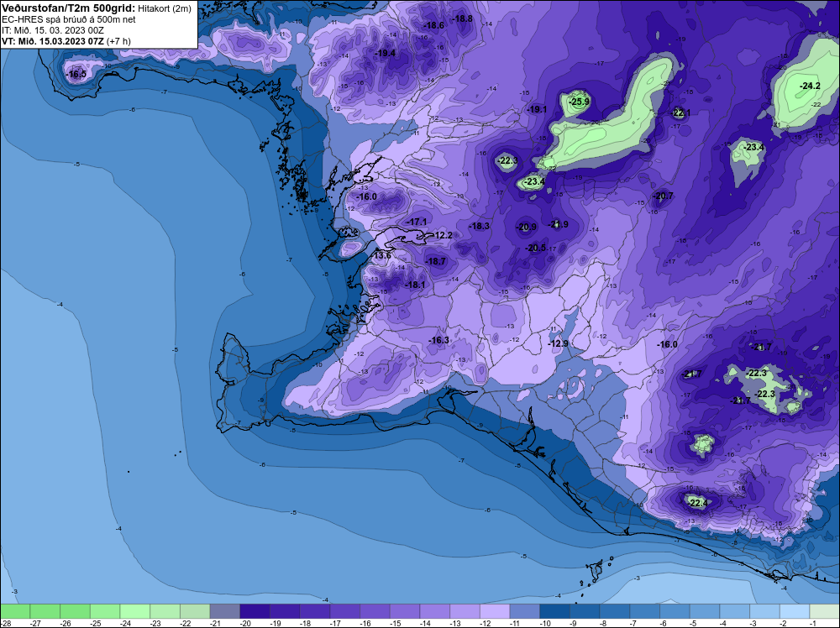Pick the medium blue legend swatch above -6
The height and width of the screenshot is (628, 840).
[675, 611]
